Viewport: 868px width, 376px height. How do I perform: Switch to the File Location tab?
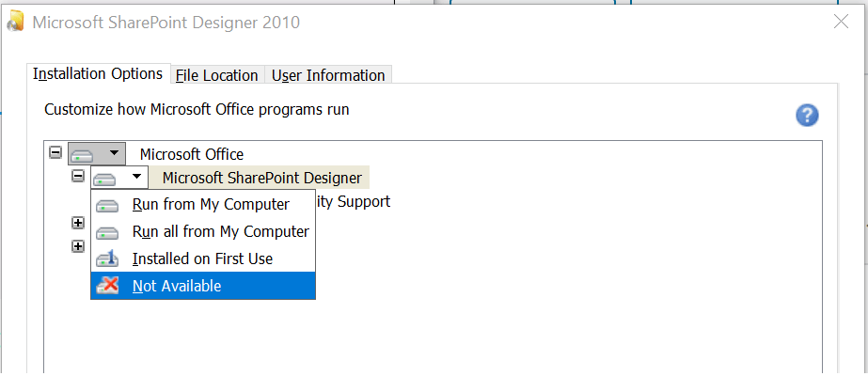coord(217,75)
